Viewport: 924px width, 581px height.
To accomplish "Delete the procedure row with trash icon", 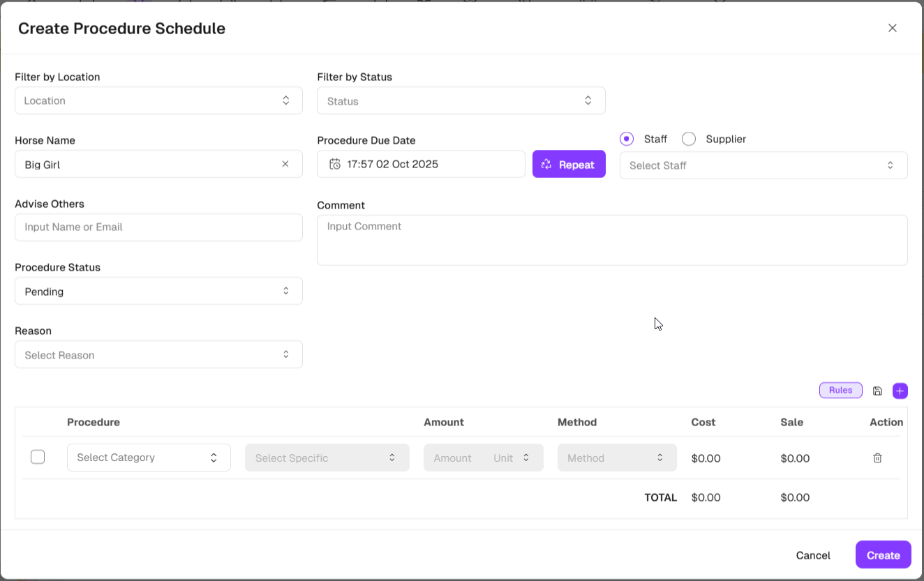I will click(877, 458).
